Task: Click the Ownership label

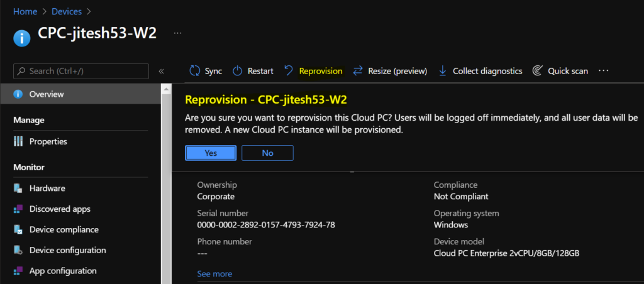Action: (x=217, y=185)
